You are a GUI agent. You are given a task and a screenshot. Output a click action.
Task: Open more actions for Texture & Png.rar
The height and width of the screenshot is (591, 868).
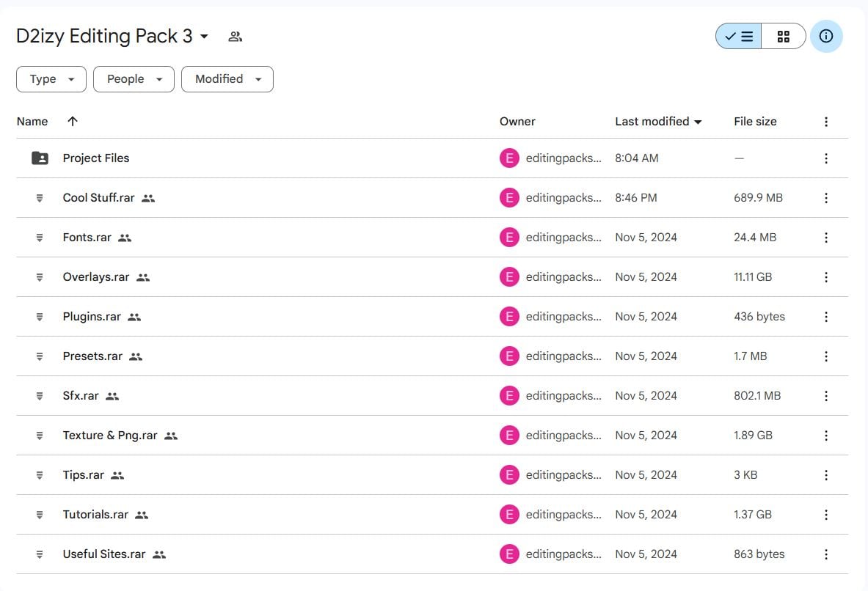[x=826, y=436]
